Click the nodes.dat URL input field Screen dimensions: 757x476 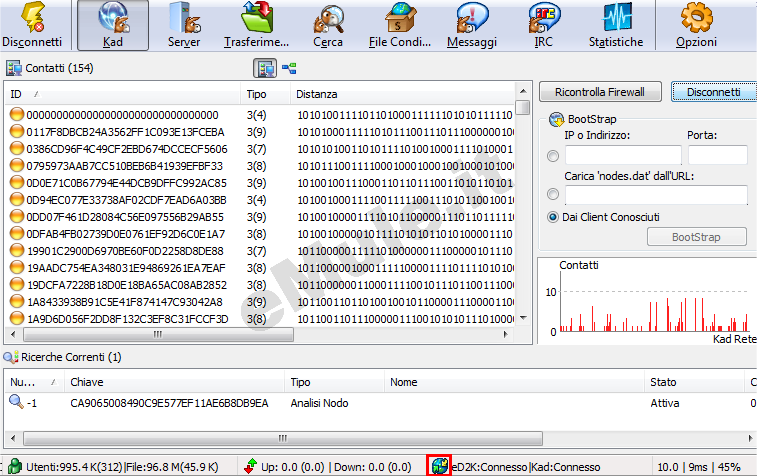[x=656, y=195]
